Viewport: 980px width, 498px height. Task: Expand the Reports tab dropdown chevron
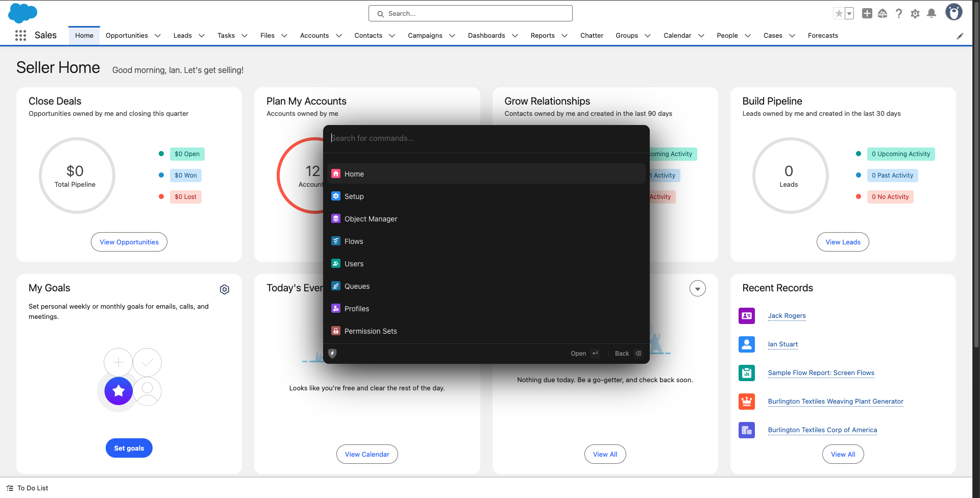565,36
